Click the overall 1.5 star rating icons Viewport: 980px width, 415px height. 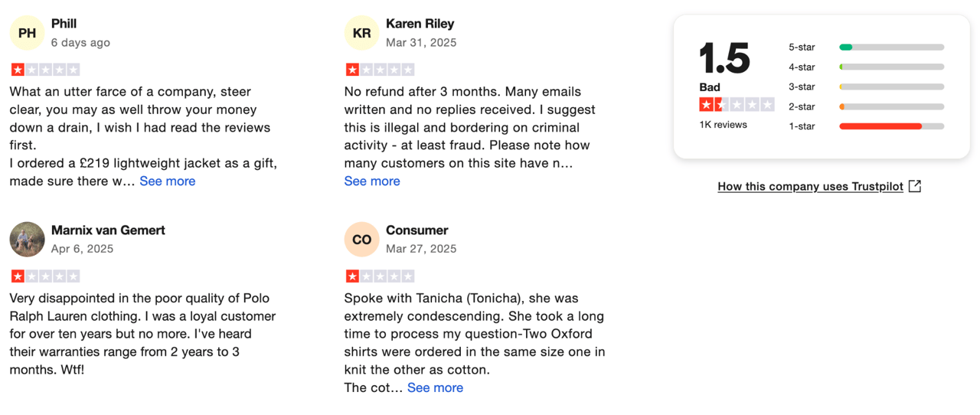(x=737, y=105)
